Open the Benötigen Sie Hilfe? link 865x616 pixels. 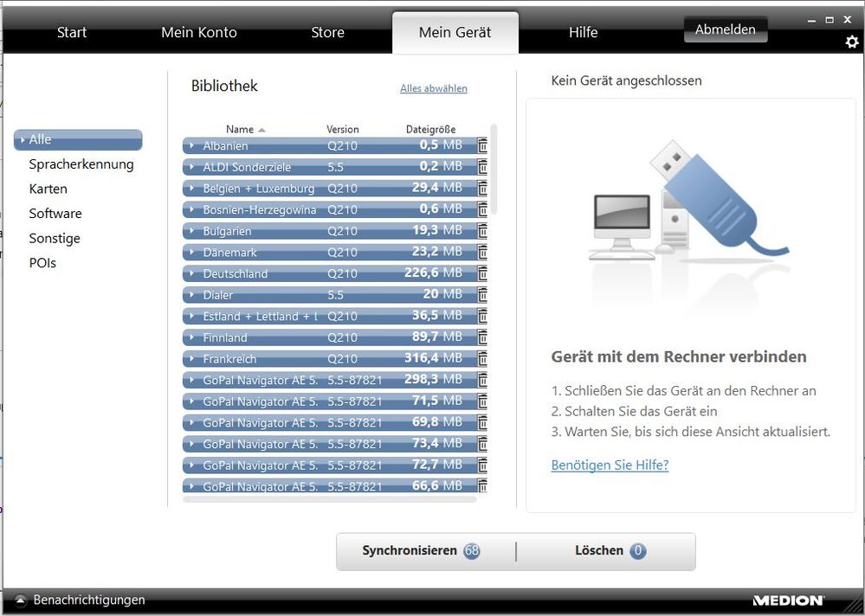[610, 465]
